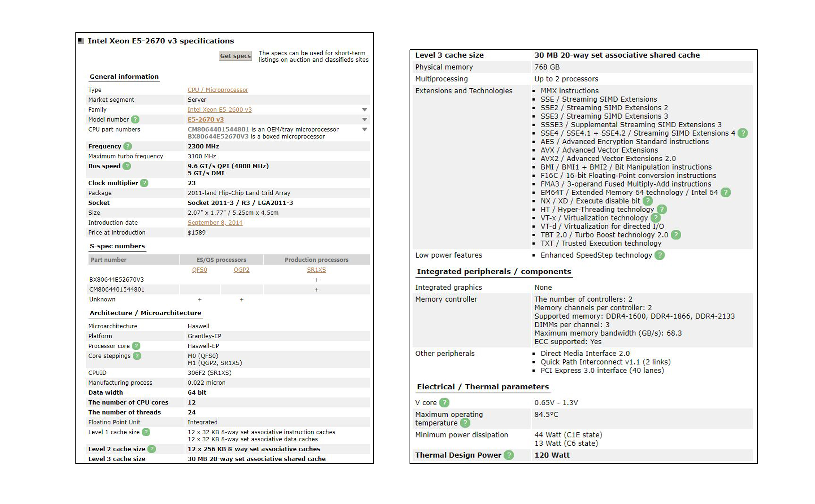This screenshot has height=504, width=815.
Task: Click the $1589 price value
Action: pyautogui.click(x=196, y=233)
